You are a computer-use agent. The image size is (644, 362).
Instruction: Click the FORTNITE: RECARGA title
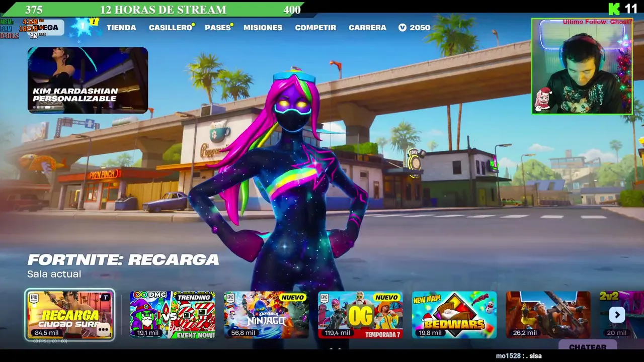123,260
